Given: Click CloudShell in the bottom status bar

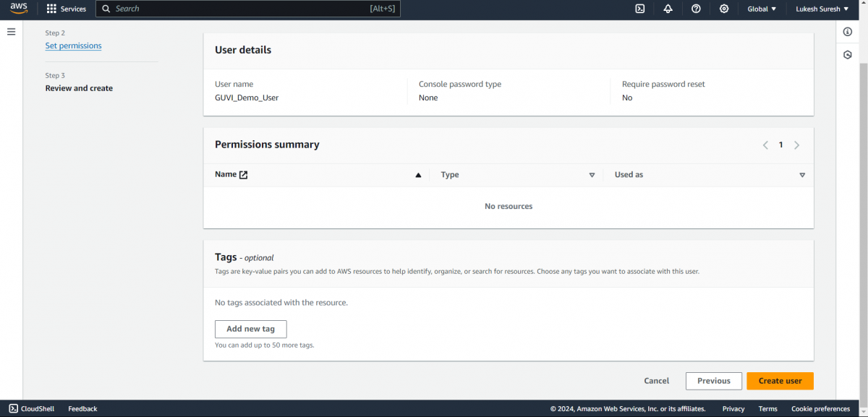Looking at the screenshot, I should click(x=31, y=408).
